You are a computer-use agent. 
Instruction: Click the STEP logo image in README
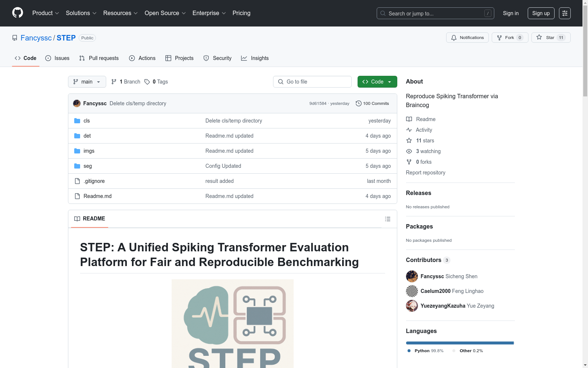tap(233, 324)
